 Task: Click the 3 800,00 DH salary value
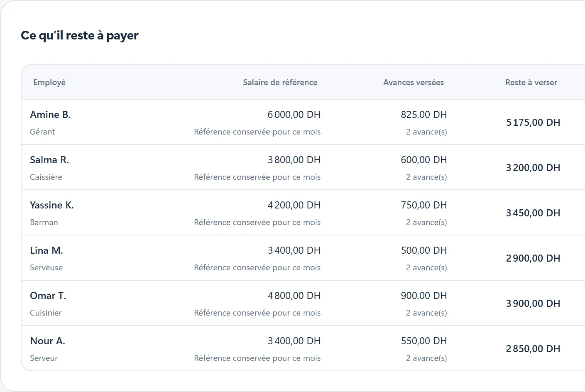(294, 160)
